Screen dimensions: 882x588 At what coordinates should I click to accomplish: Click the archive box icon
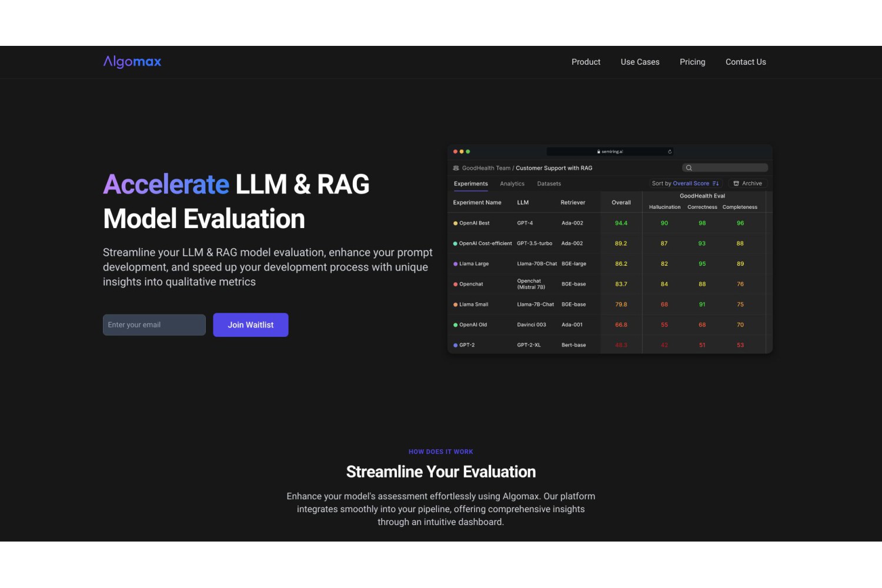click(x=736, y=183)
